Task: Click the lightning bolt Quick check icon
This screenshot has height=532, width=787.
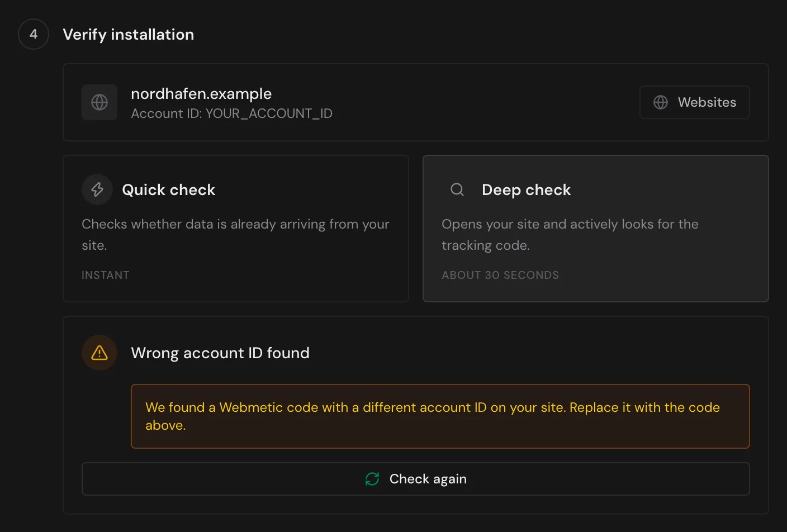Action: click(x=97, y=189)
